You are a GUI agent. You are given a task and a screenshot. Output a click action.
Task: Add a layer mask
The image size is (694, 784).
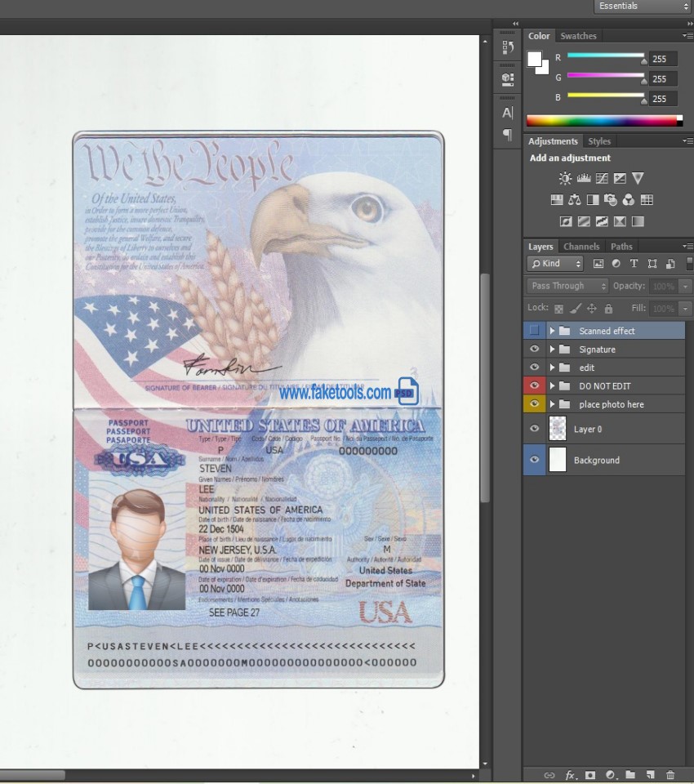(590, 775)
